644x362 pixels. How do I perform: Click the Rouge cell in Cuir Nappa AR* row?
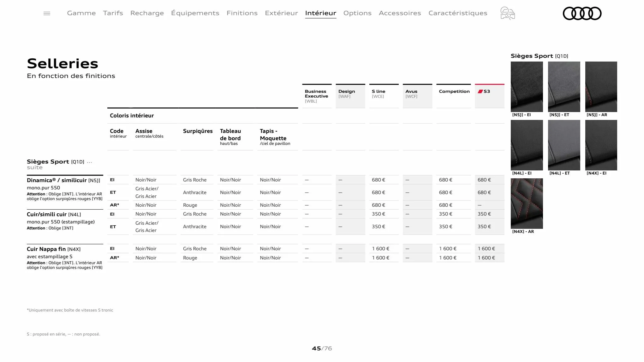tap(190, 258)
